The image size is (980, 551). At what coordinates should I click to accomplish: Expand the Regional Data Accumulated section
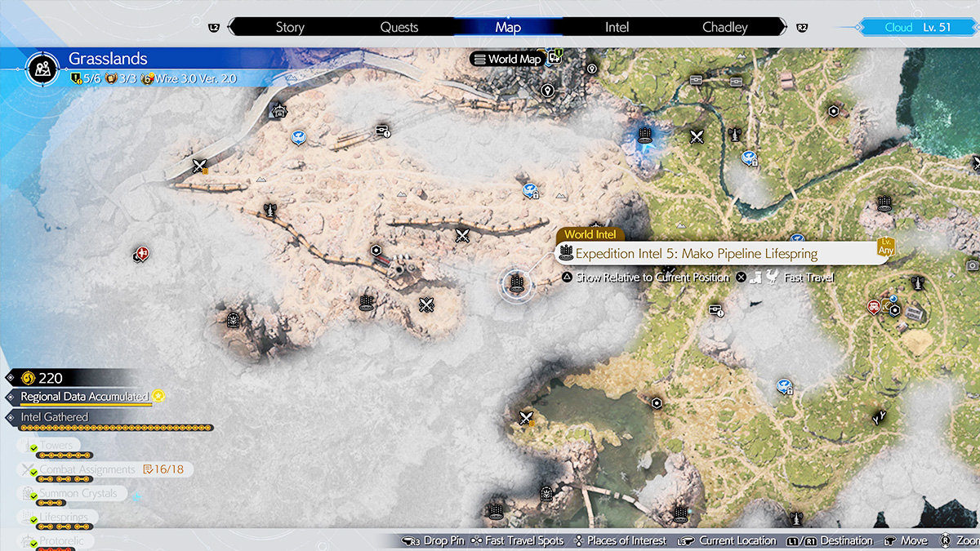click(x=83, y=397)
